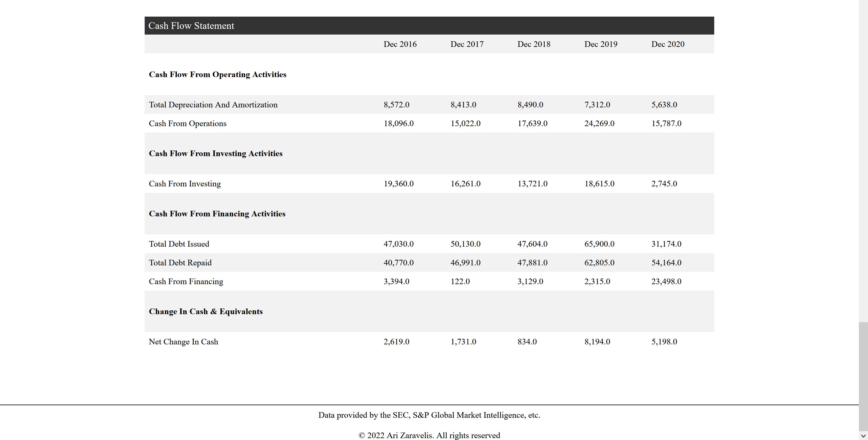Click Total Depreciation And Amortization row label
Screen dimensions: 868x440
point(213,105)
